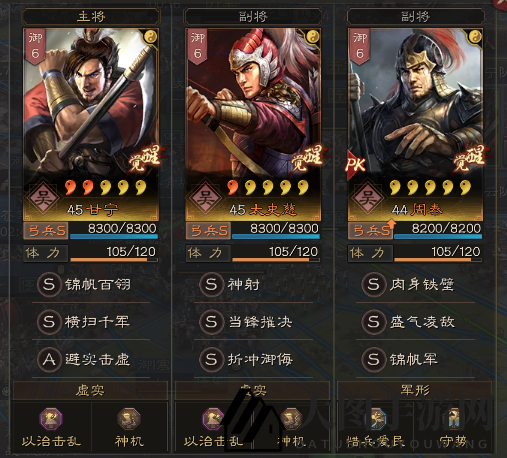
Task: Select the 守势 icon under 周泰
Action: pos(453,419)
